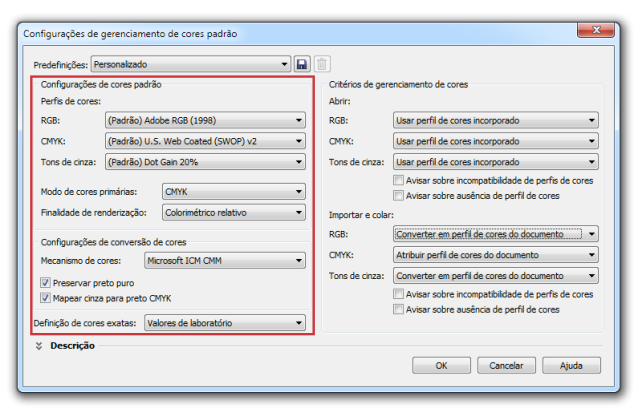Open the Importar e colar CMYK dropdown

coord(496,255)
